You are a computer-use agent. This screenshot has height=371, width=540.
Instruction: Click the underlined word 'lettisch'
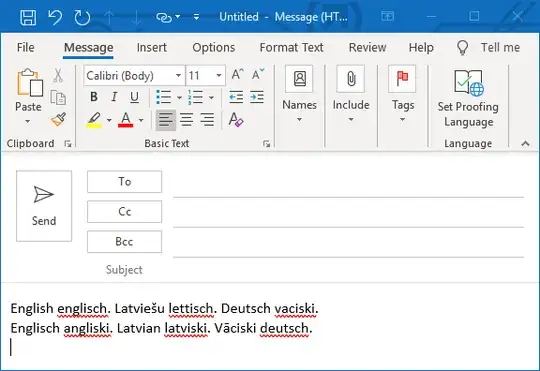[x=190, y=309]
